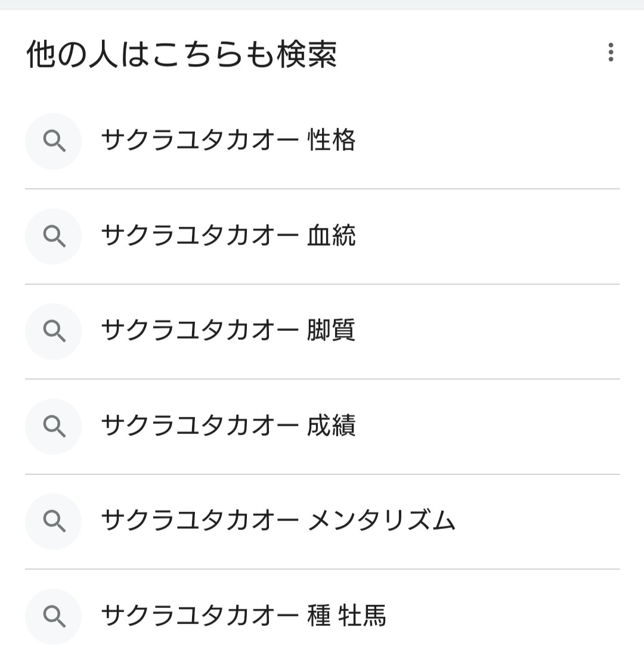This screenshot has height=661, width=644.
Task: Select the search icon for 脚質 suggestion
Action: [54, 331]
